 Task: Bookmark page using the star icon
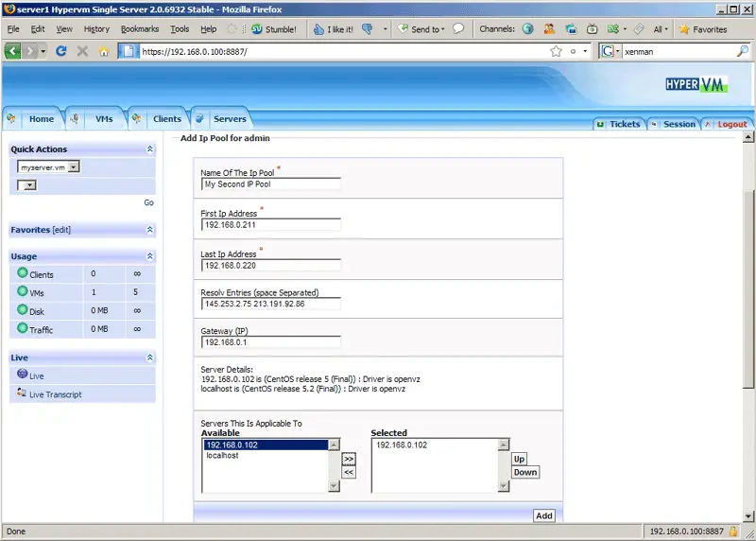557,51
